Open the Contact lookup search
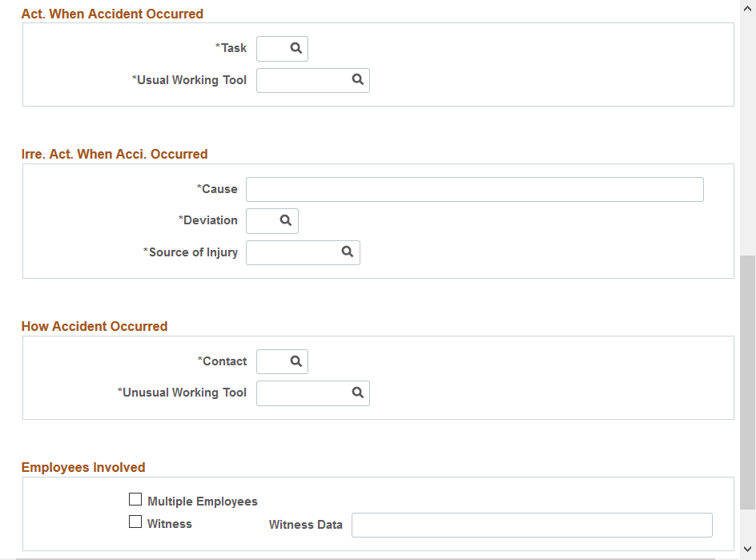756x560 pixels. pos(296,361)
